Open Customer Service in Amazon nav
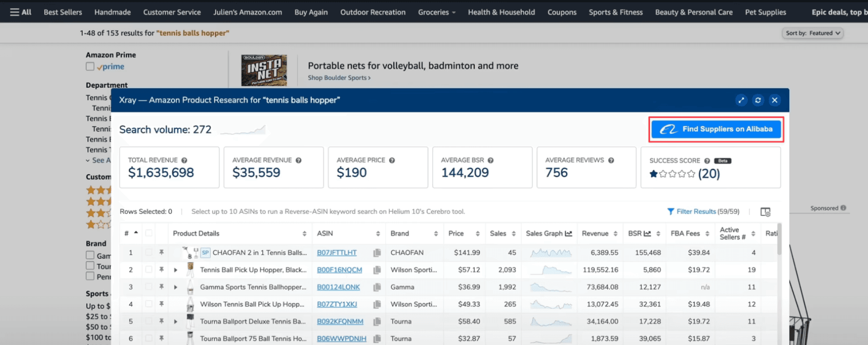Viewport: 868px width, 345px height. [x=172, y=12]
